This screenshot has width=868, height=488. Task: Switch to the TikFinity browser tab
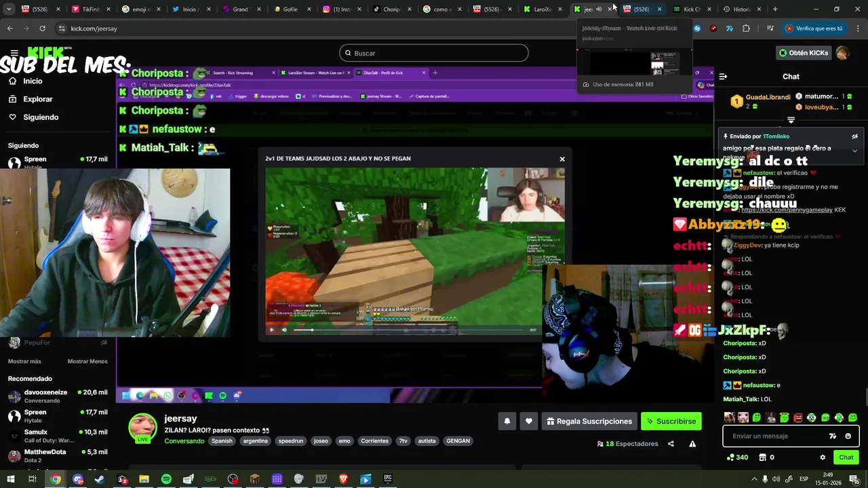(x=90, y=9)
